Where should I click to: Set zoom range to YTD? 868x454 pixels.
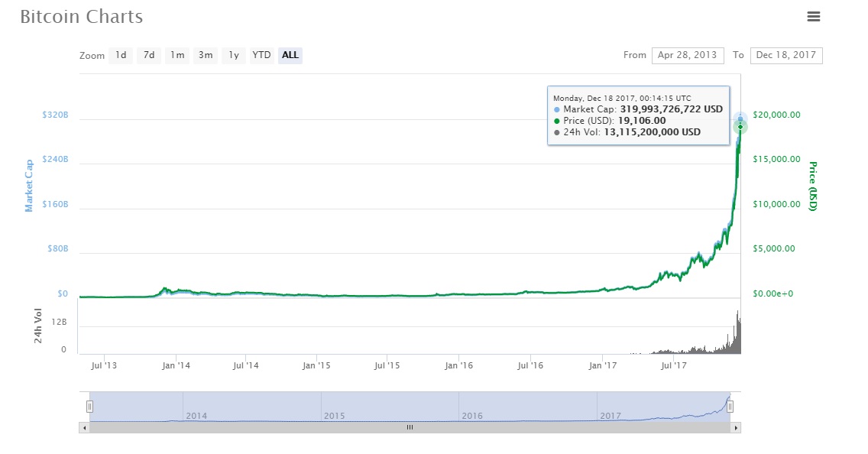pos(261,55)
